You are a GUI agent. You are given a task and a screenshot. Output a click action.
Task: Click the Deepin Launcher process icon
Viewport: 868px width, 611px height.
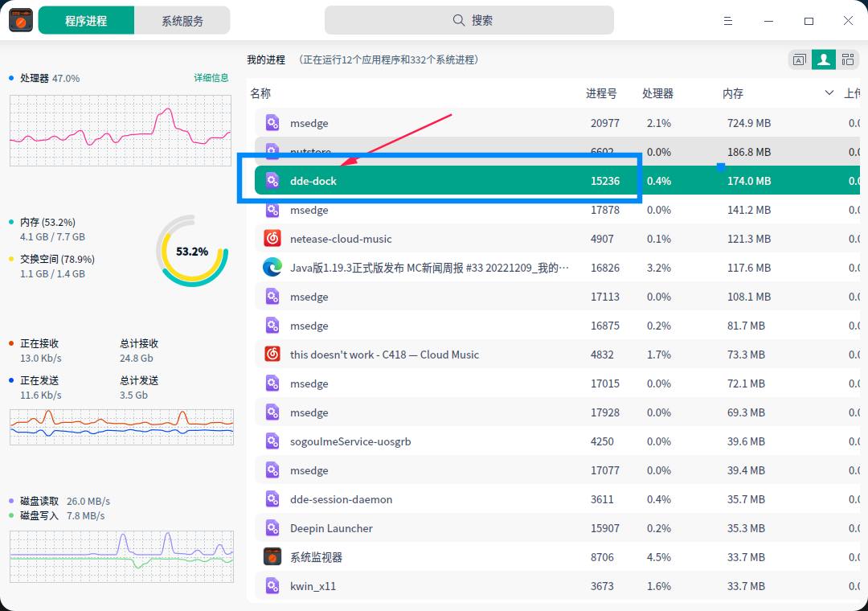[272, 528]
